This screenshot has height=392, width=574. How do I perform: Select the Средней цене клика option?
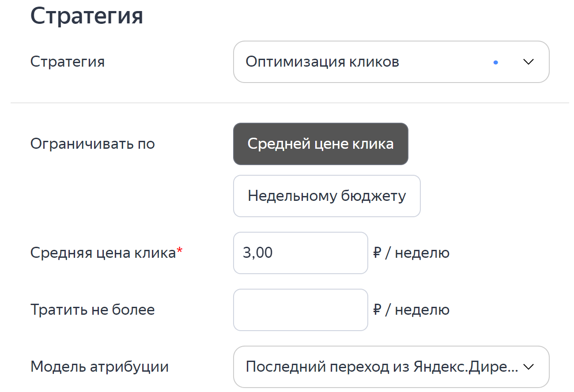pyautogui.click(x=321, y=144)
